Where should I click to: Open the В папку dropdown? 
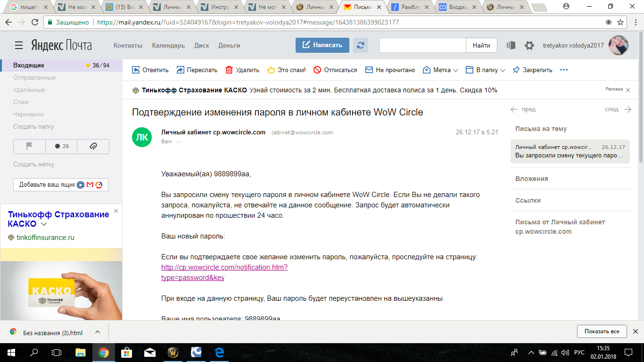486,70
